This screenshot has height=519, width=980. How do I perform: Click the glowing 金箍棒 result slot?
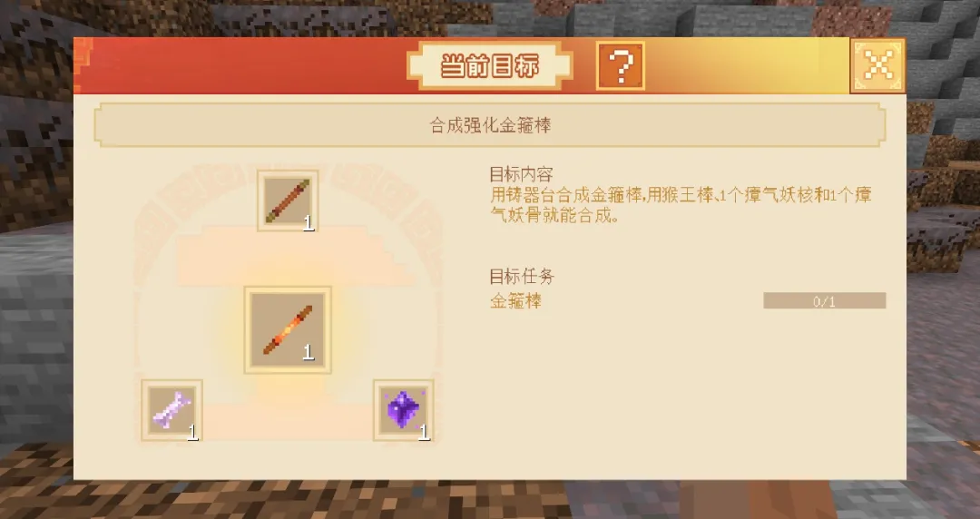tap(288, 330)
